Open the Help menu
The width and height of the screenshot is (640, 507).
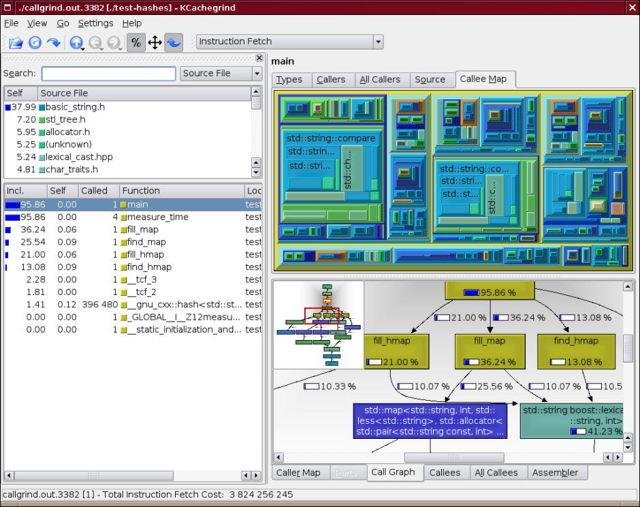click(132, 23)
